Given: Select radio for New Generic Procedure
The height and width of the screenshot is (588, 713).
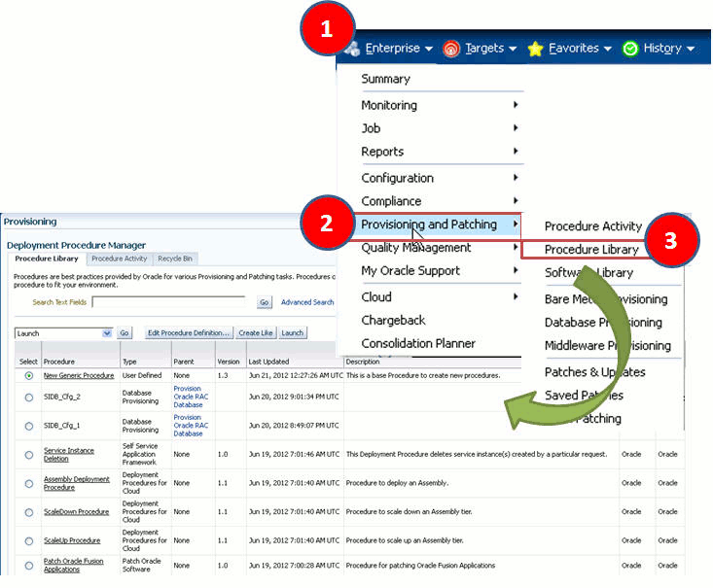Looking at the screenshot, I should click(29, 376).
